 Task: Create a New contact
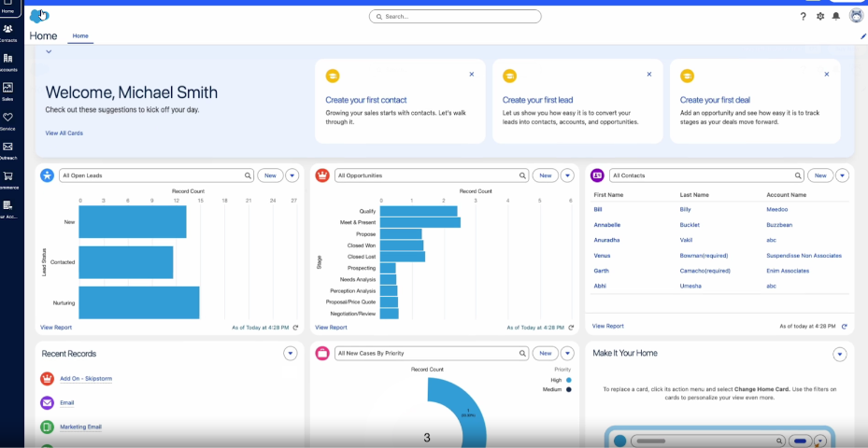pos(820,175)
